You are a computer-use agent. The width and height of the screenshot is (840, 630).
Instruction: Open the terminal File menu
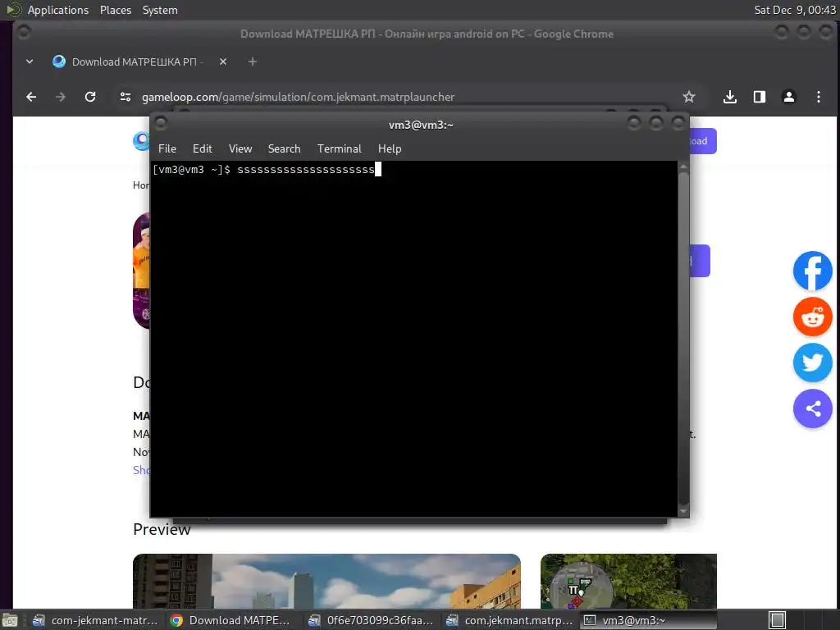pyautogui.click(x=167, y=148)
